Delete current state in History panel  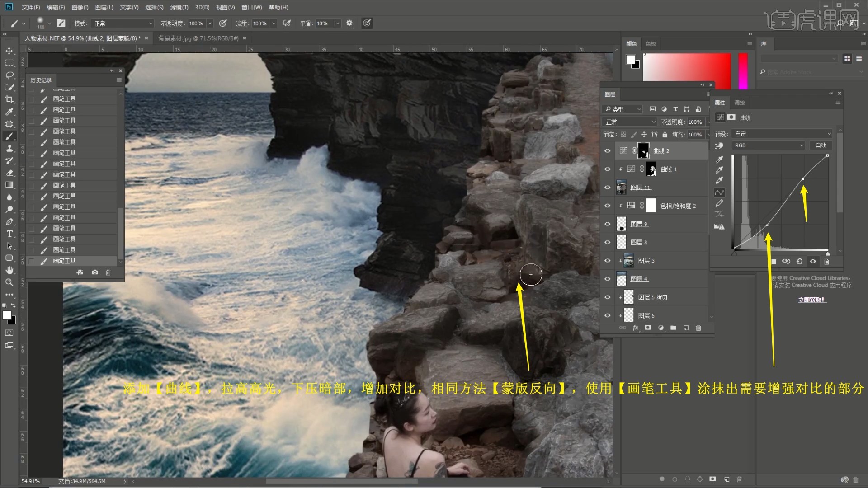pos(108,272)
